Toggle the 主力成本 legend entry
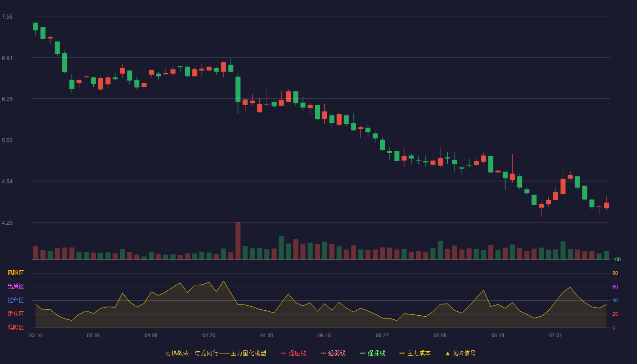 (x=415, y=353)
